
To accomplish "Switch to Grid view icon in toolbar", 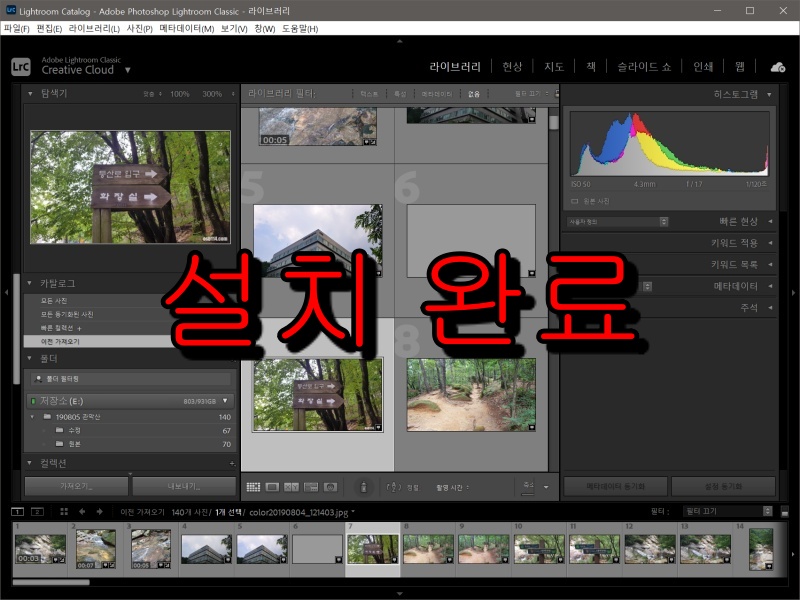I will click(253, 487).
